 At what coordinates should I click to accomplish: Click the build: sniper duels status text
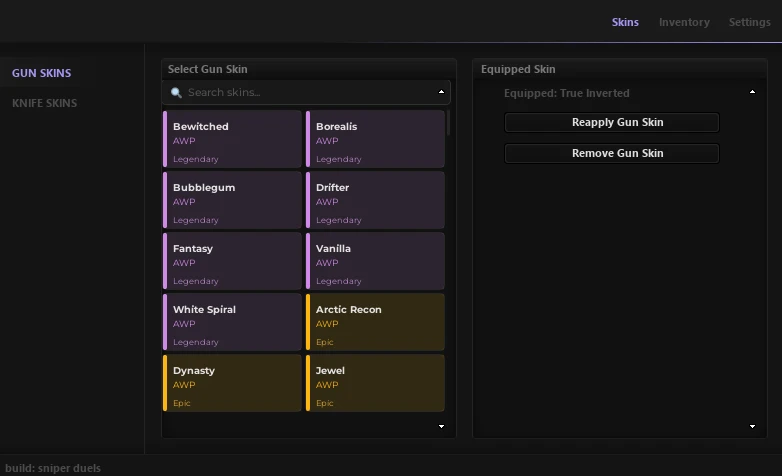pyautogui.click(x=53, y=468)
